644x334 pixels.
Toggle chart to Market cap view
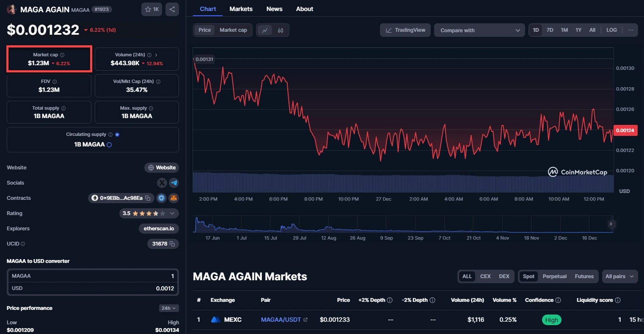pos(233,30)
